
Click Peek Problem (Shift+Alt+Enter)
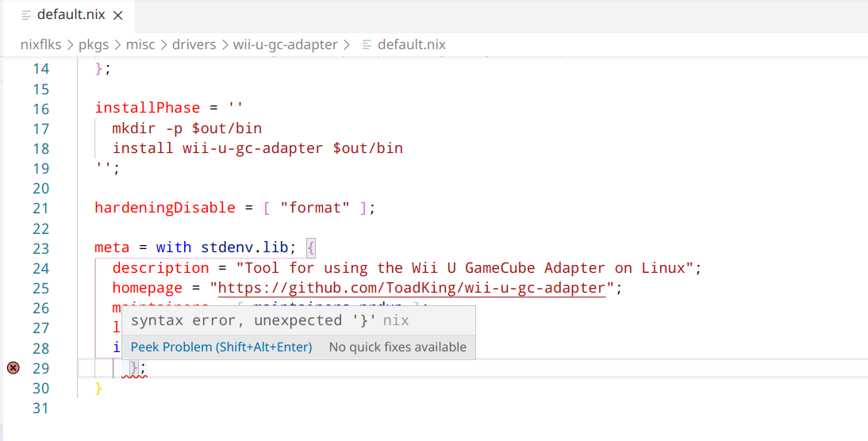point(221,347)
